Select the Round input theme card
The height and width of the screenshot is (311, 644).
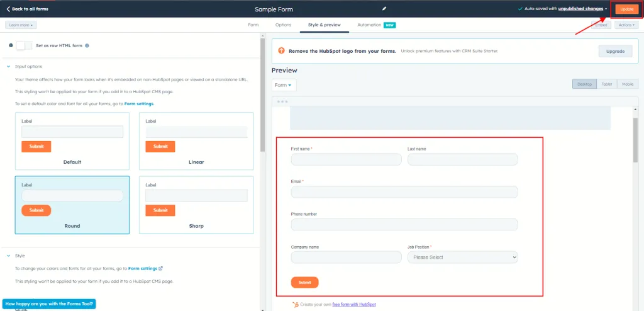click(x=72, y=205)
